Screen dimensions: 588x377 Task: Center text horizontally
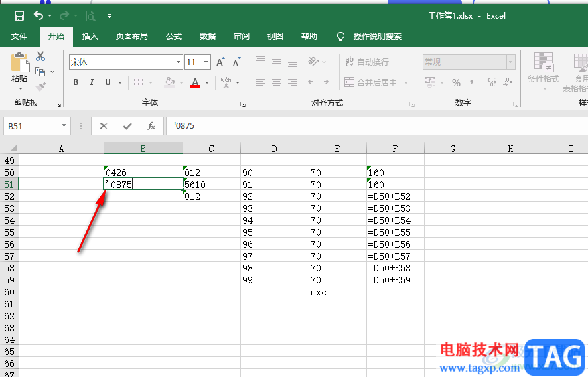[277, 82]
